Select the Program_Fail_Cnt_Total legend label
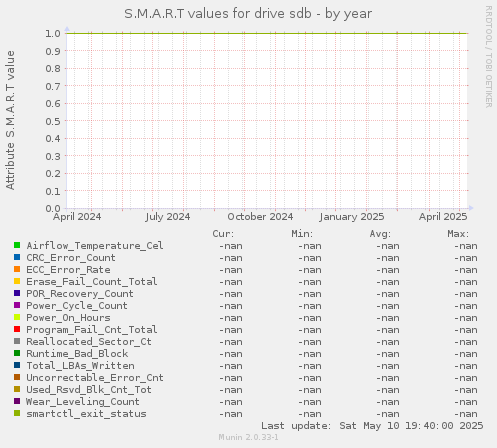The height and width of the screenshot is (448, 497). point(92,330)
